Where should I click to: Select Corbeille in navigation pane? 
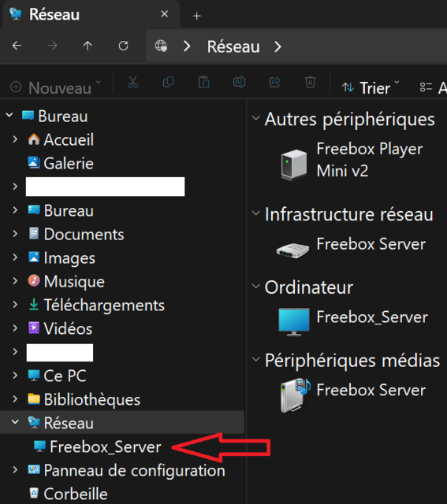pyautogui.click(x=76, y=494)
